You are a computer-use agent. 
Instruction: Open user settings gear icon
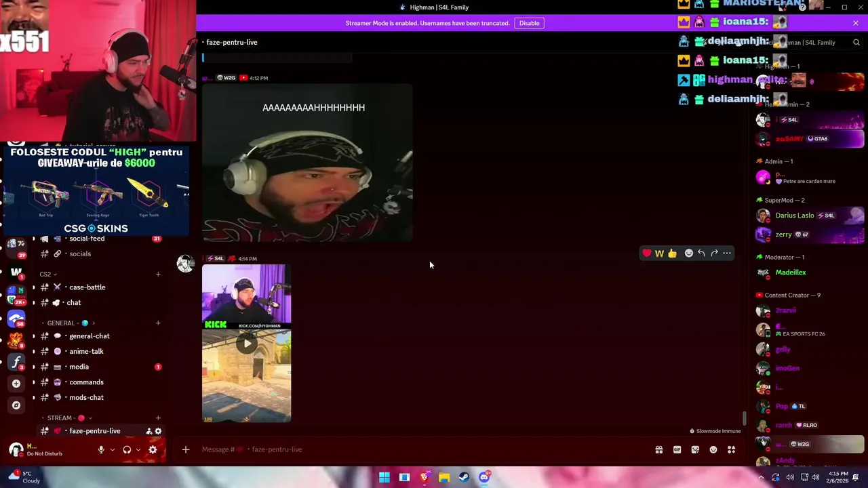pos(153,449)
